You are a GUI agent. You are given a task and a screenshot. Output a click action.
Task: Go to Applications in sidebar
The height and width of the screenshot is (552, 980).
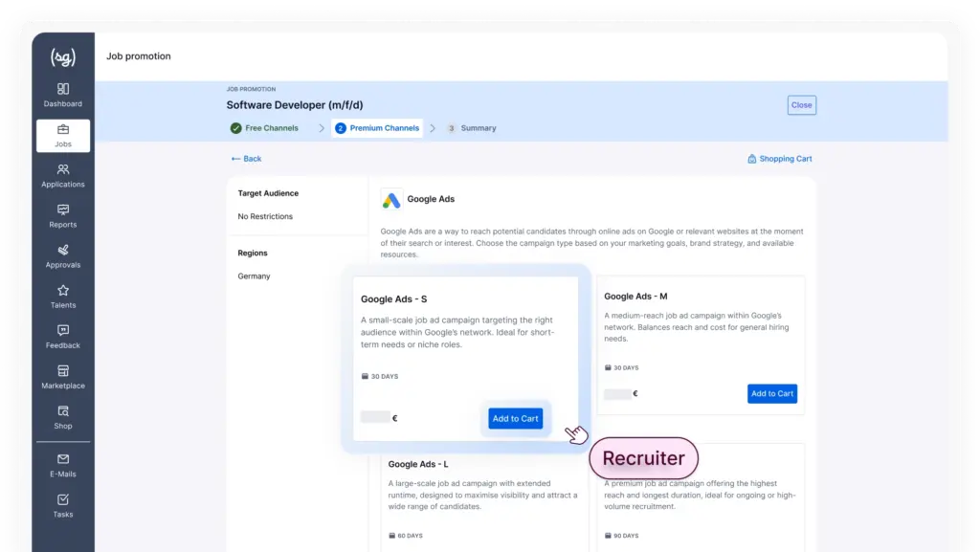tap(63, 175)
